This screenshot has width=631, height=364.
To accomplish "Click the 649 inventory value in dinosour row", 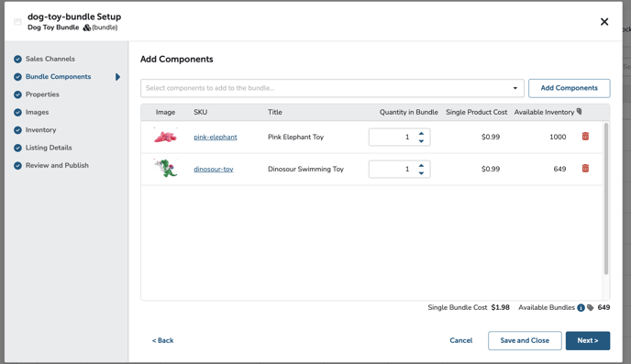I will [559, 169].
